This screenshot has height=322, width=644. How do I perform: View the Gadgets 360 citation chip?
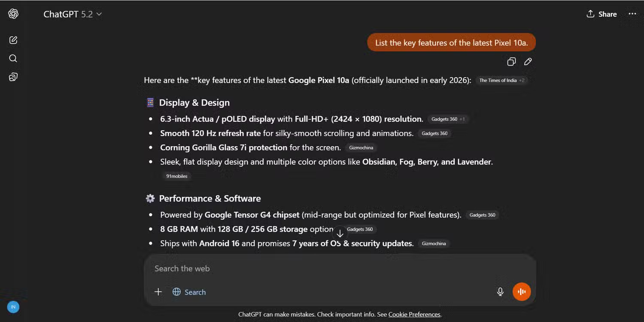[434, 133]
